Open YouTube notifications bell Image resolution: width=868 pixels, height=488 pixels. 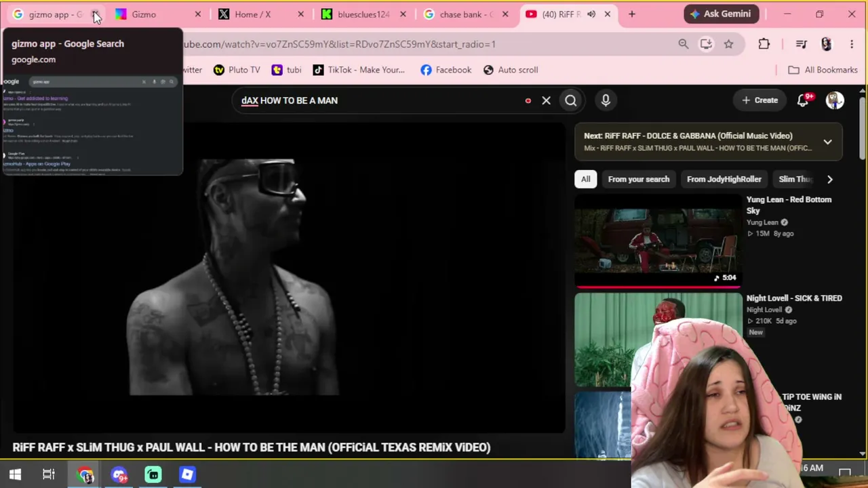coord(803,100)
